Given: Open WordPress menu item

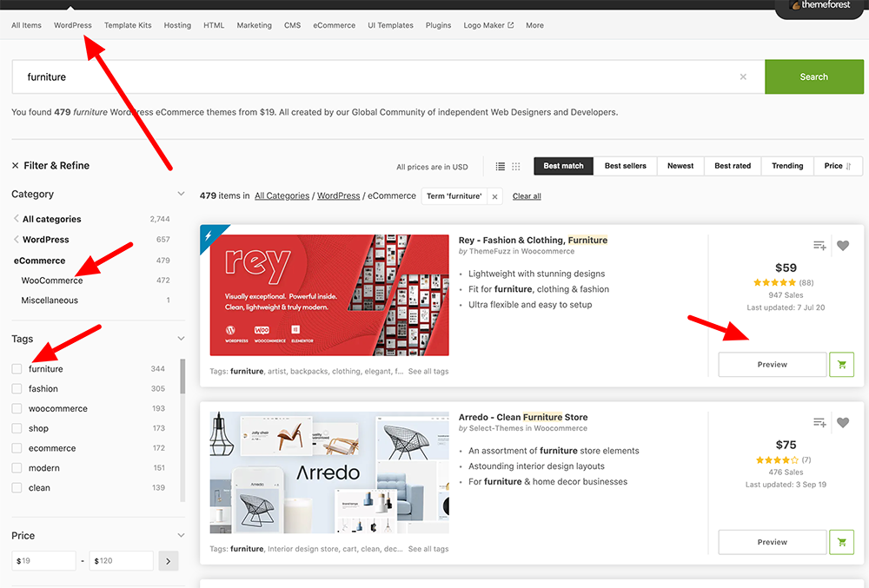Looking at the screenshot, I should pos(73,25).
